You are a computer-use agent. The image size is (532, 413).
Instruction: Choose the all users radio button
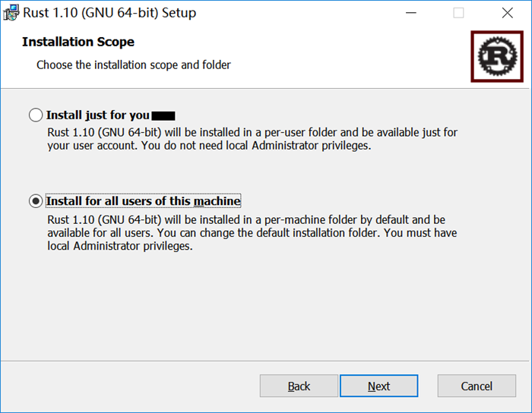click(36, 201)
